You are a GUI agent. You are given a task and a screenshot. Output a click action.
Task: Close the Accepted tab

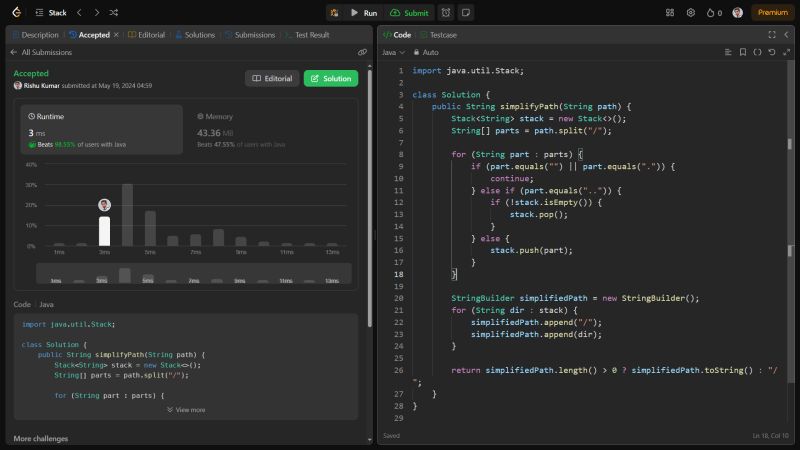coord(116,35)
